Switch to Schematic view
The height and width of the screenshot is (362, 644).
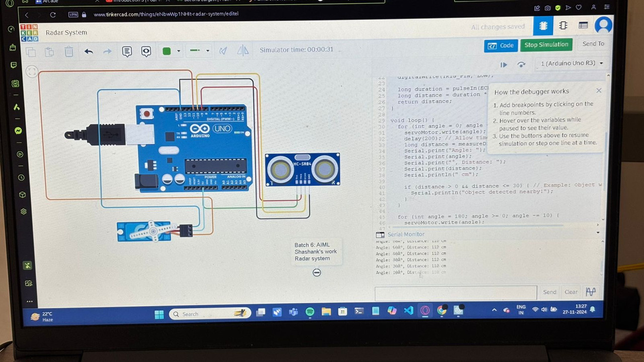point(563,25)
